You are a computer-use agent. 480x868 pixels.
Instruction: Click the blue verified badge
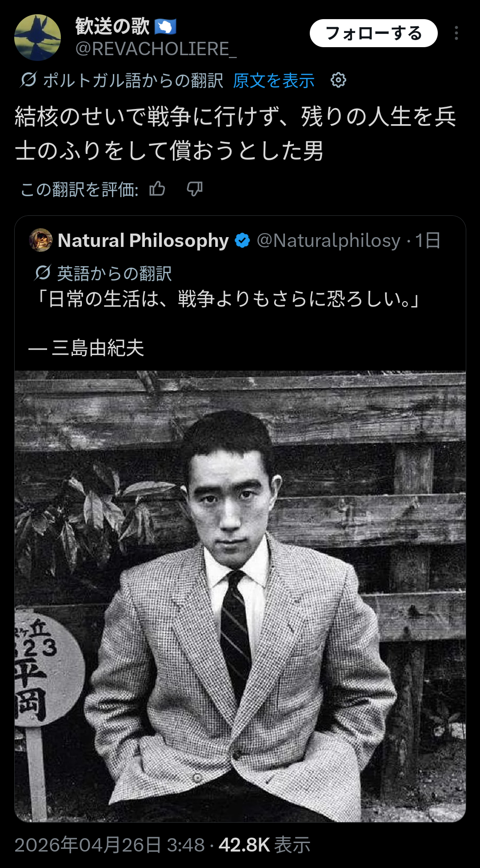click(x=242, y=240)
